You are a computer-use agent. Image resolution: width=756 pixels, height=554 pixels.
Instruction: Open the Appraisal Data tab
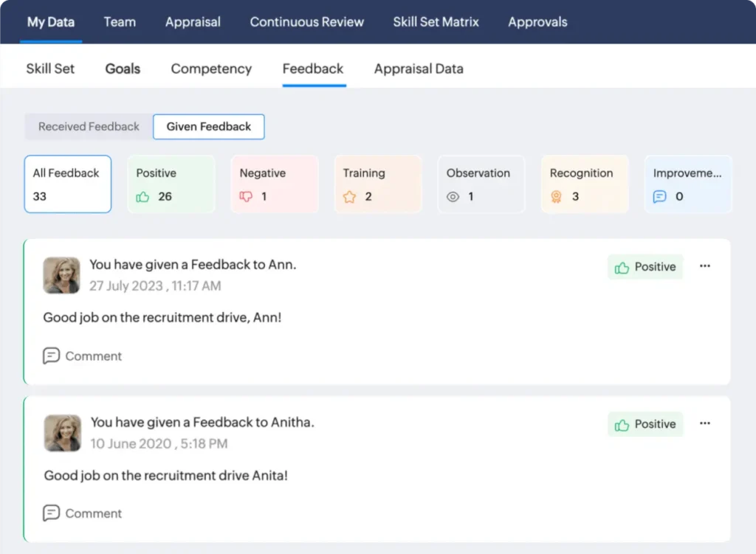(x=418, y=69)
